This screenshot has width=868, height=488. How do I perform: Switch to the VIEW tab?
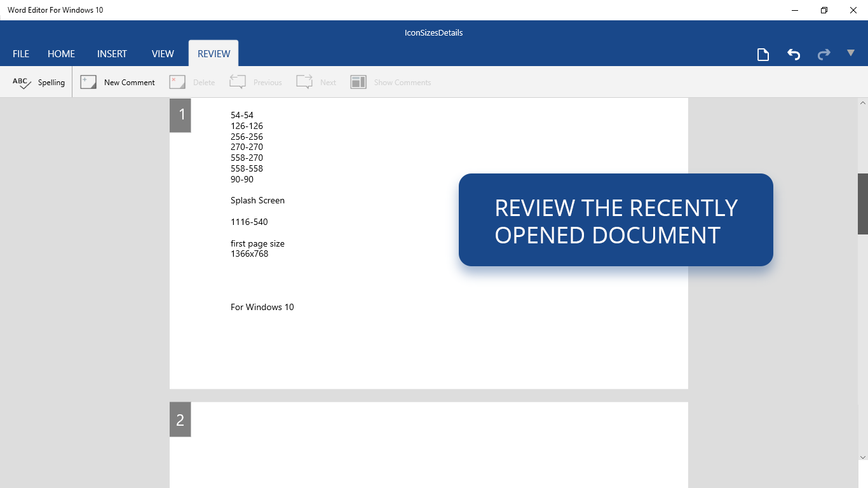pos(163,54)
